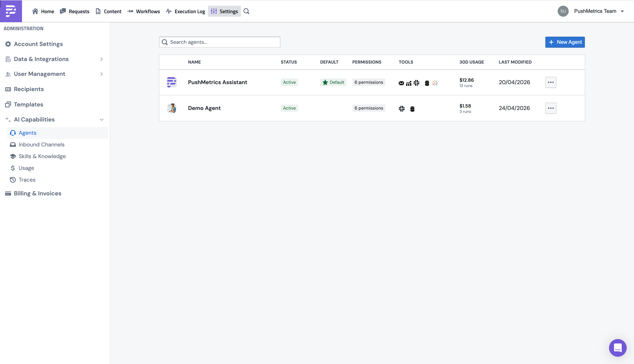Go to the Requests tab
The height and width of the screenshot is (364, 634).
[x=75, y=11]
